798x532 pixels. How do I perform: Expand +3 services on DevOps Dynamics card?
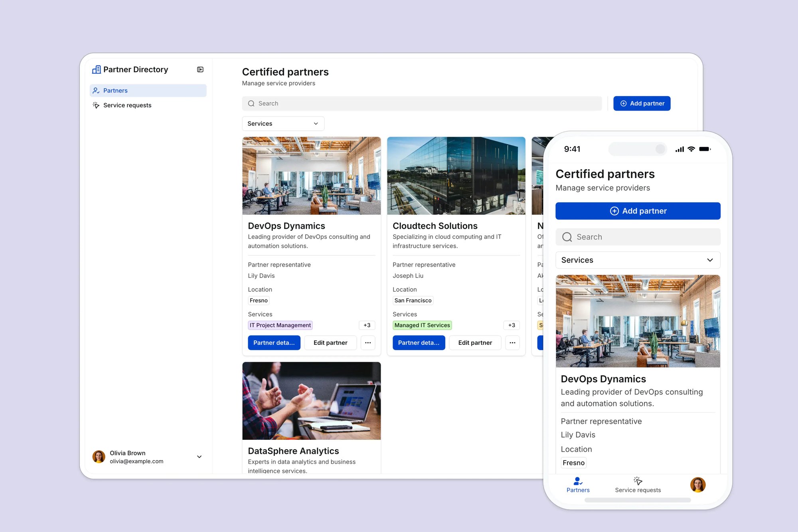click(367, 325)
